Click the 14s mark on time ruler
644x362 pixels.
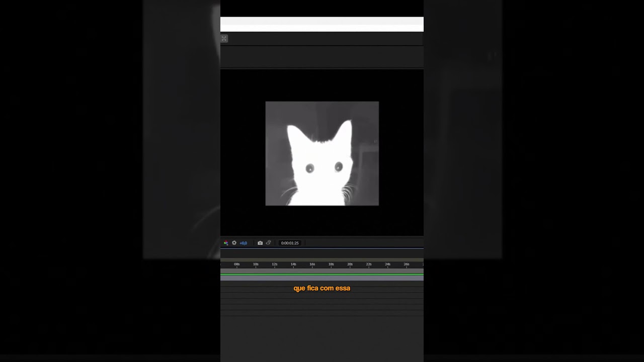(x=293, y=264)
